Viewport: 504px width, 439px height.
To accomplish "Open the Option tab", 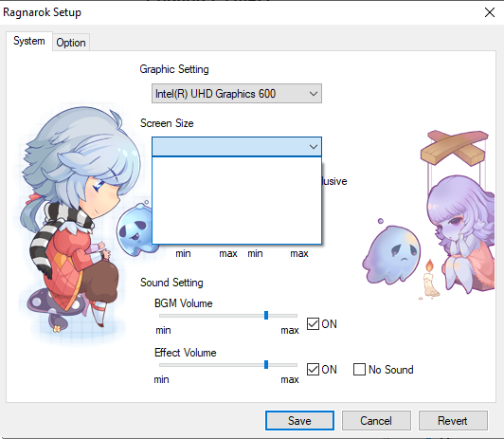I will coord(71,43).
